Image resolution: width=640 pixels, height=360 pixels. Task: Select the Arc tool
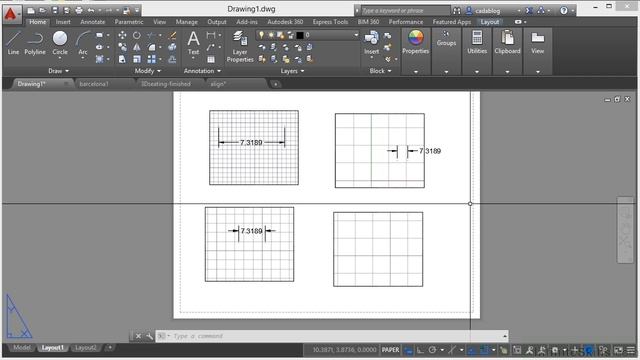[83, 43]
